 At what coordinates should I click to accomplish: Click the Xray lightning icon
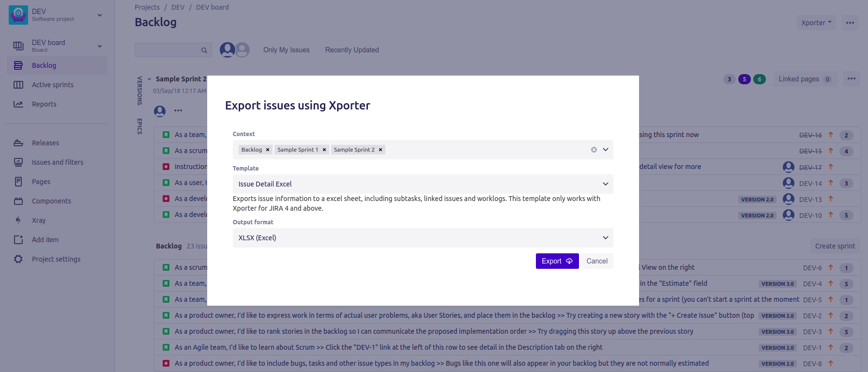18,220
